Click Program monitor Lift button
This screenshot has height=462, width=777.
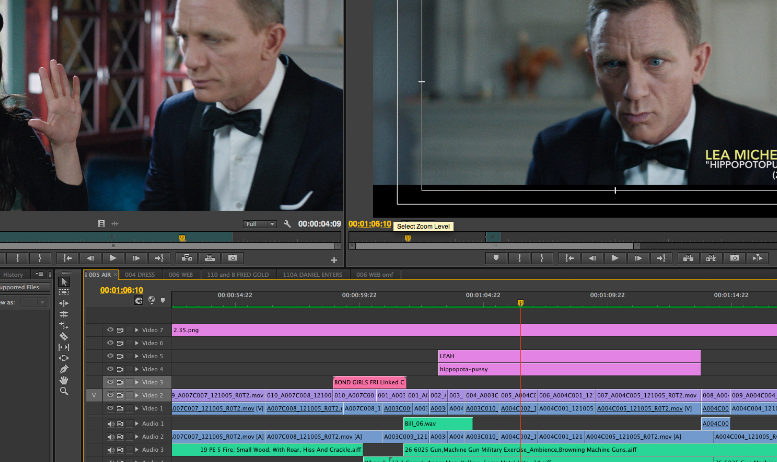click(688, 258)
